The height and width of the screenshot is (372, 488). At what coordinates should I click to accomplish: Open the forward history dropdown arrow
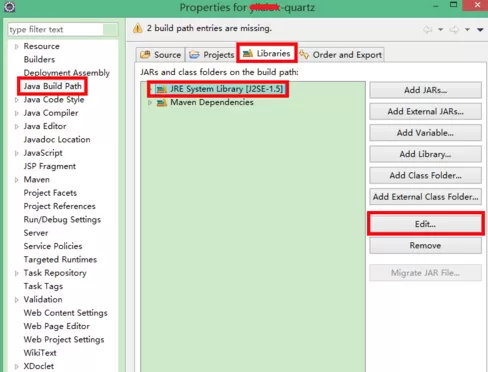click(467, 30)
